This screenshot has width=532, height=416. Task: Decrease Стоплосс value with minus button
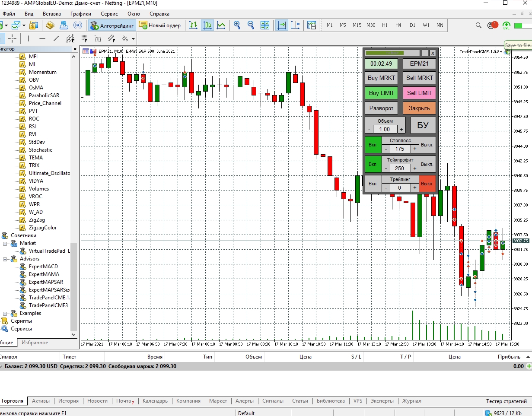[x=386, y=149]
